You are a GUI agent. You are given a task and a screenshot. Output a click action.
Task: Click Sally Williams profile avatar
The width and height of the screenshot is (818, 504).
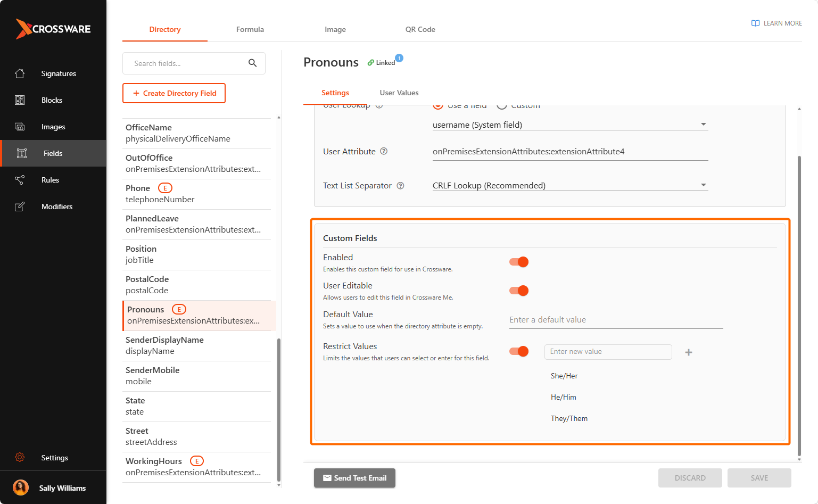(21, 488)
